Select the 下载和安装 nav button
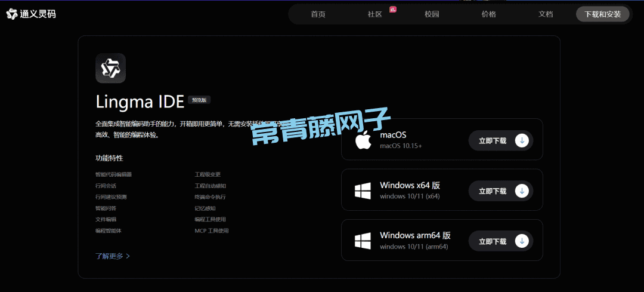The width and height of the screenshot is (644, 292). click(602, 14)
